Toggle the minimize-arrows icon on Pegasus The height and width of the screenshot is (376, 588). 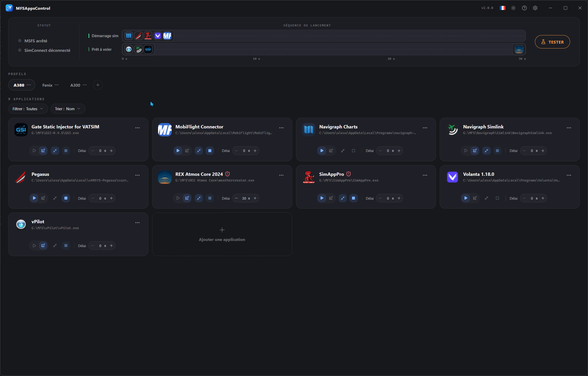[55, 198]
